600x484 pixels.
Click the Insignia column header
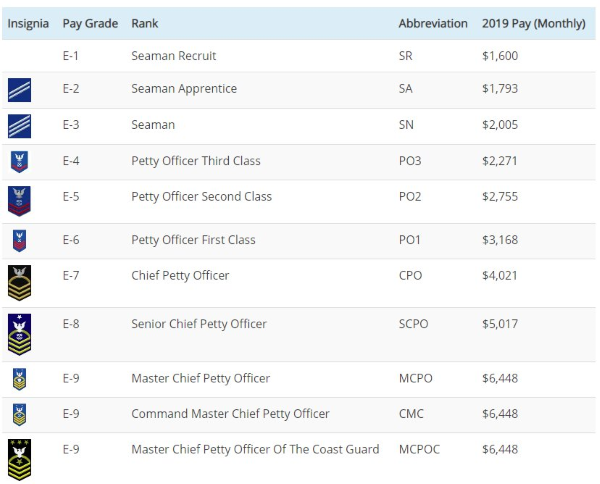(27, 23)
